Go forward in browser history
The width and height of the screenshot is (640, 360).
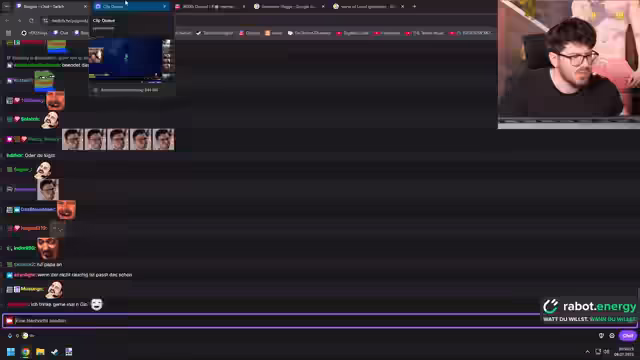[19, 20]
